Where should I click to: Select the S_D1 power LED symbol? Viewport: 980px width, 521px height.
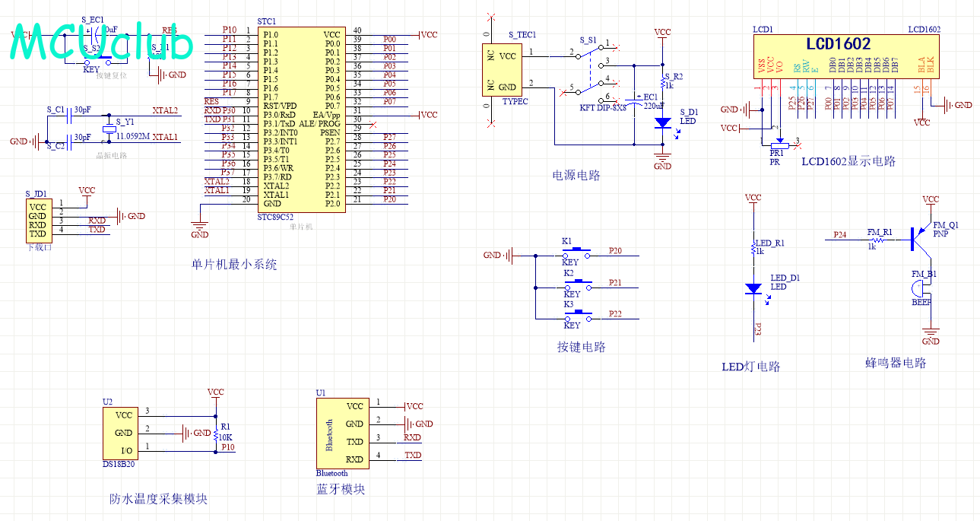662,122
